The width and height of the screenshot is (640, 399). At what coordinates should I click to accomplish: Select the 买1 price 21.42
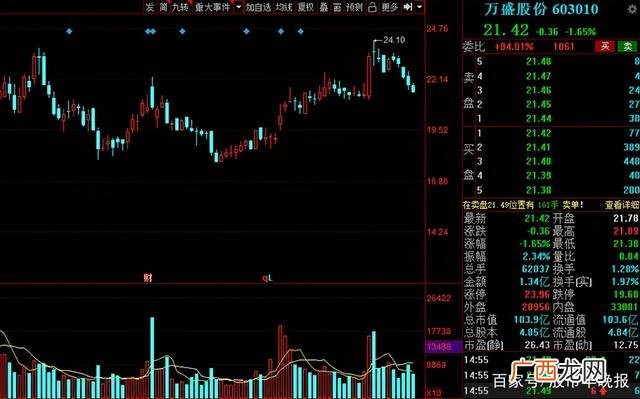click(538, 133)
